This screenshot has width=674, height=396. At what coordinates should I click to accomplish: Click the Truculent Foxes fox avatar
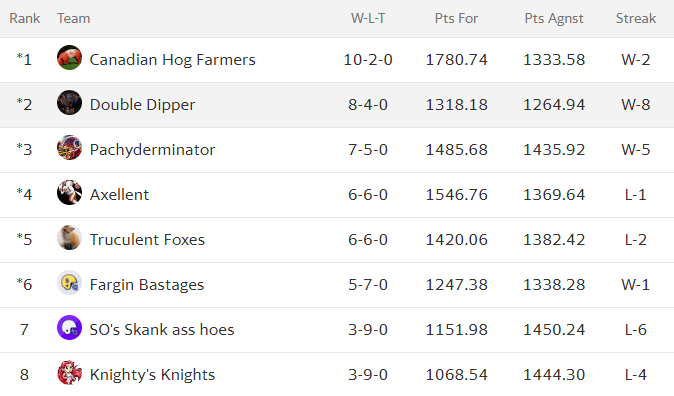(69, 237)
